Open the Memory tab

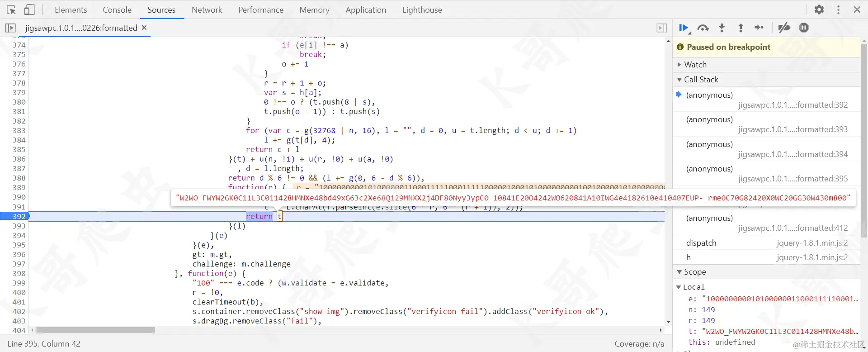pyautogui.click(x=314, y=10)
